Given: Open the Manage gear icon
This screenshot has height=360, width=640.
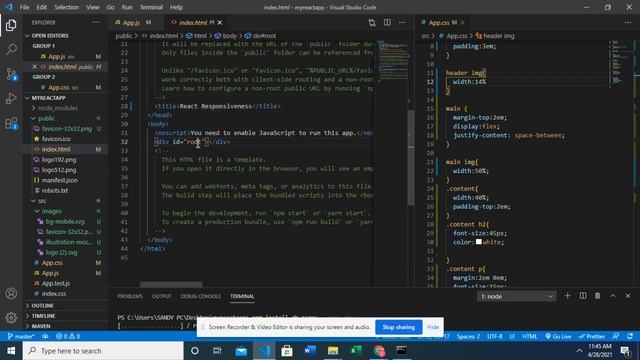Looking at the screenshot, I should tap(11, 317).
